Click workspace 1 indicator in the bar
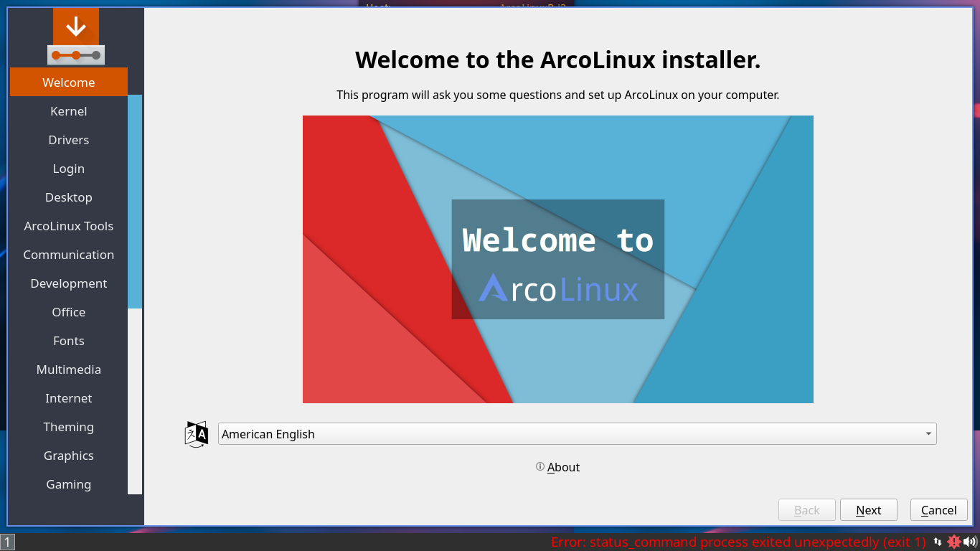This screenshot has width=980, height=551. pyautogui.click(x=8, y=542)
